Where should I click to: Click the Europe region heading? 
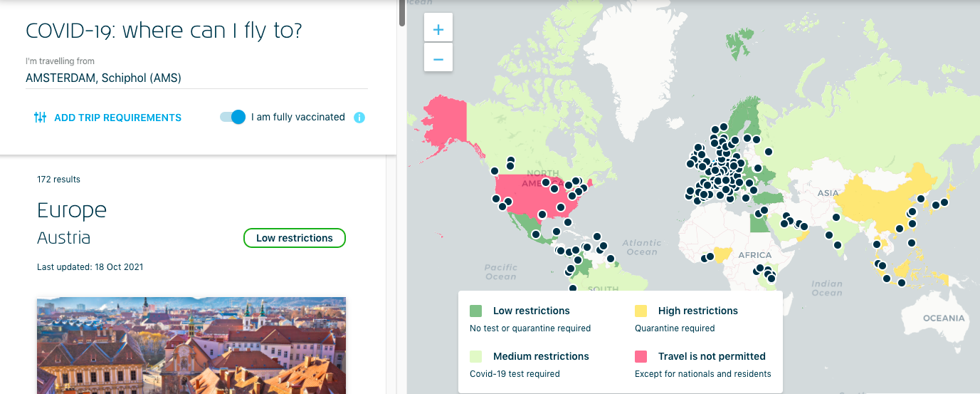click(72, 210)
